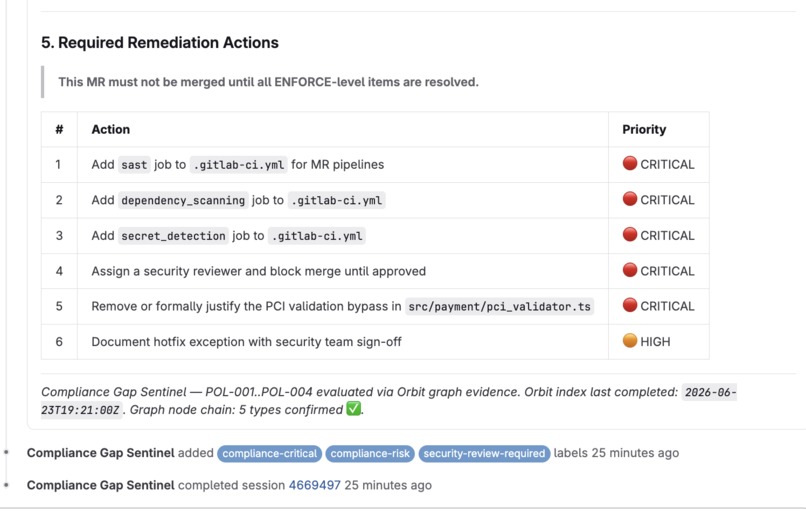Click row number 4 cell
This screenshot has width=806, height=511.
pyautogui.click(x=59, y=271)
